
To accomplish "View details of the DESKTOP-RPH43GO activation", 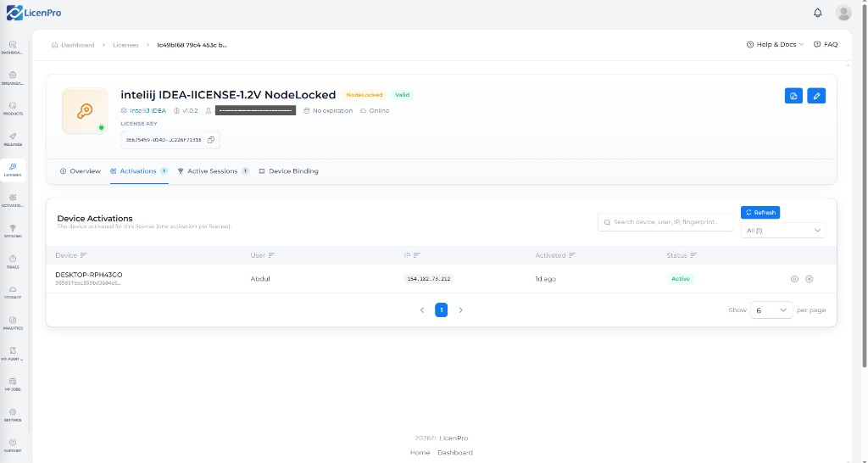I will [794, 279].
